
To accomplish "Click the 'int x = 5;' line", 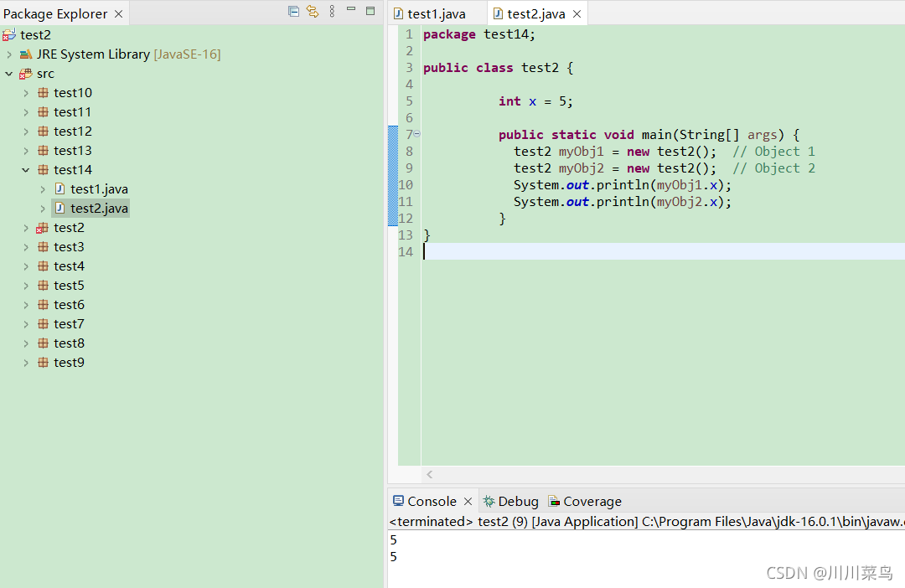I will (x=535, y=101).
